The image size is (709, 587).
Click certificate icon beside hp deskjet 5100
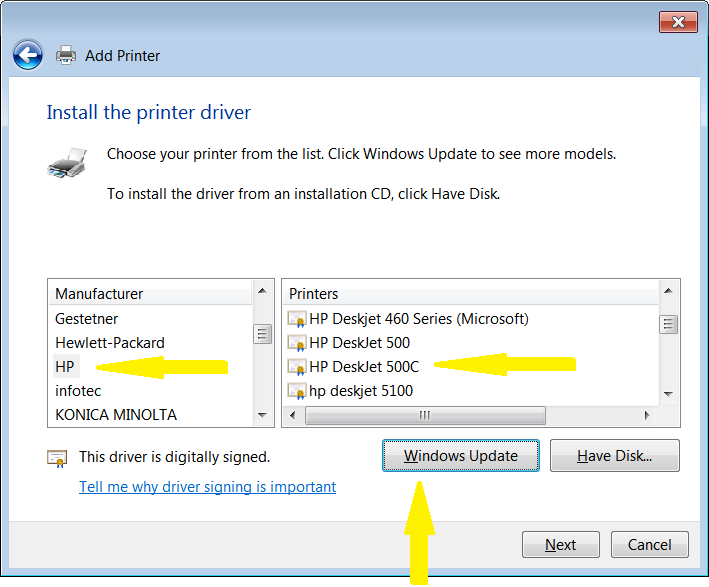[297, 391]
